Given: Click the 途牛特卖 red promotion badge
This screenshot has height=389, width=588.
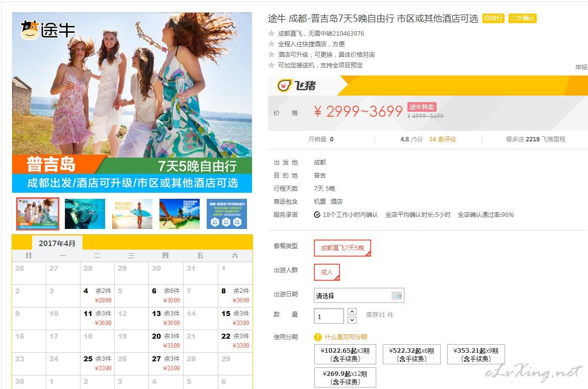Looking at the screenshot, I should (422, 107).
